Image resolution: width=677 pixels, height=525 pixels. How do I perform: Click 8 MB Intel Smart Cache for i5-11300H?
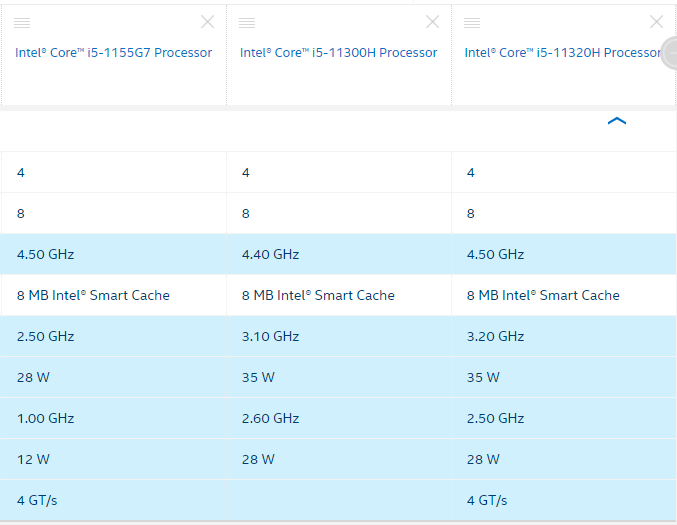pos(318,295)
